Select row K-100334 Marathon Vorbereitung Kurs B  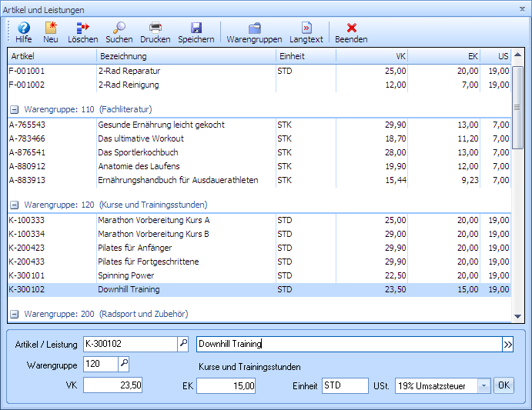[259, 235]
